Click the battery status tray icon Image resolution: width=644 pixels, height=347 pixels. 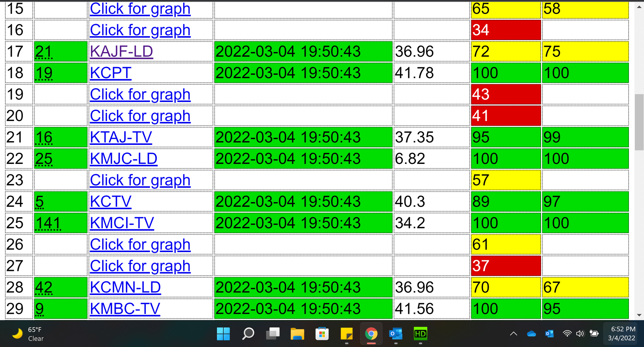[x=594, y=334]
